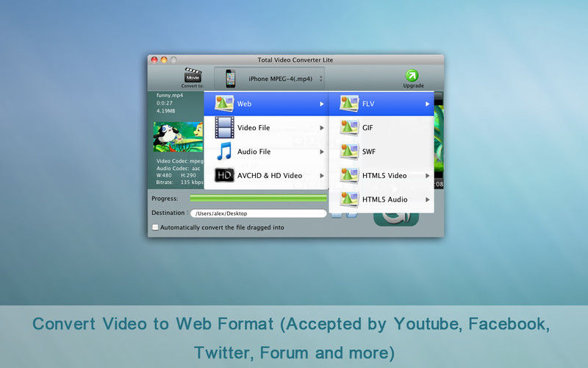The image size is (588, 368).
Task: Click the SWF picture icon
Action: pyautogui.click(x=349, y=152)
